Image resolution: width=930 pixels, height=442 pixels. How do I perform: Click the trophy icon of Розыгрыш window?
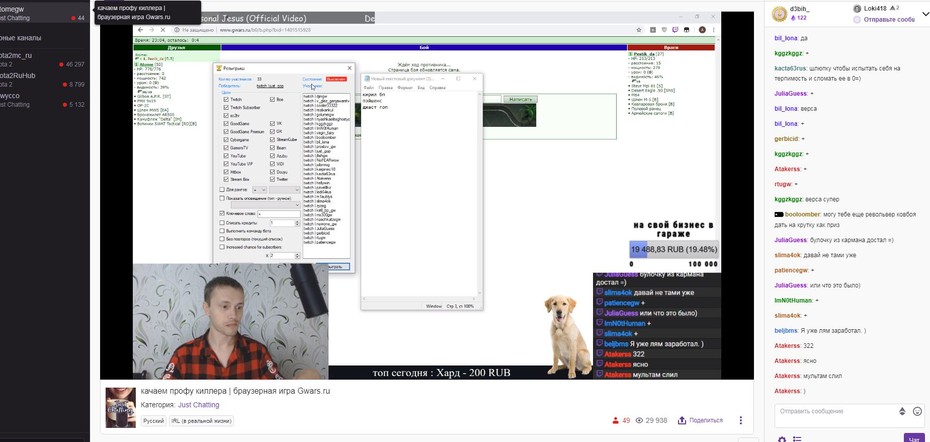[219, 68]
